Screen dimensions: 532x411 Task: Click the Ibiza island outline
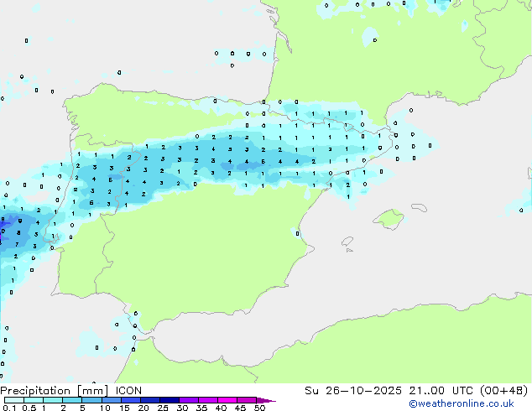[347, 242]
